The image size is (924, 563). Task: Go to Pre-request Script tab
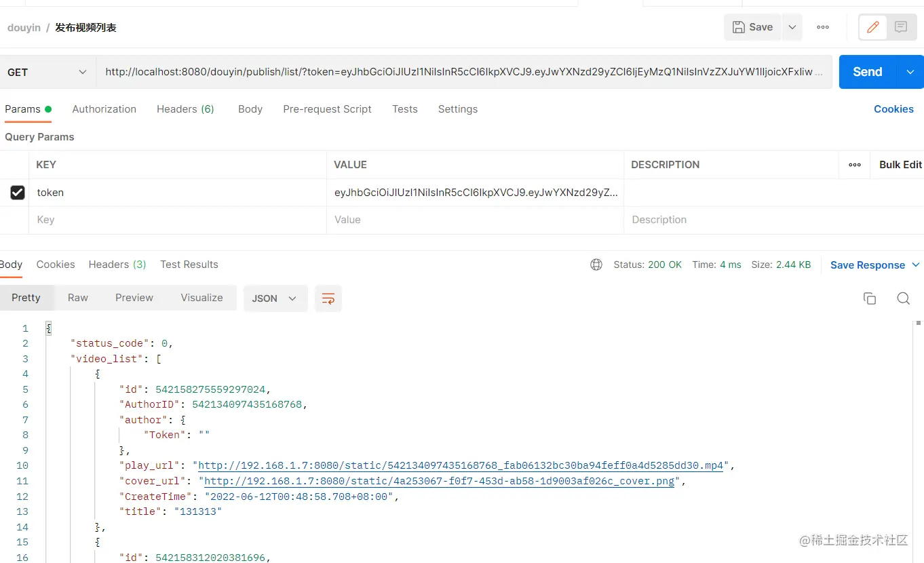(327, 109)
